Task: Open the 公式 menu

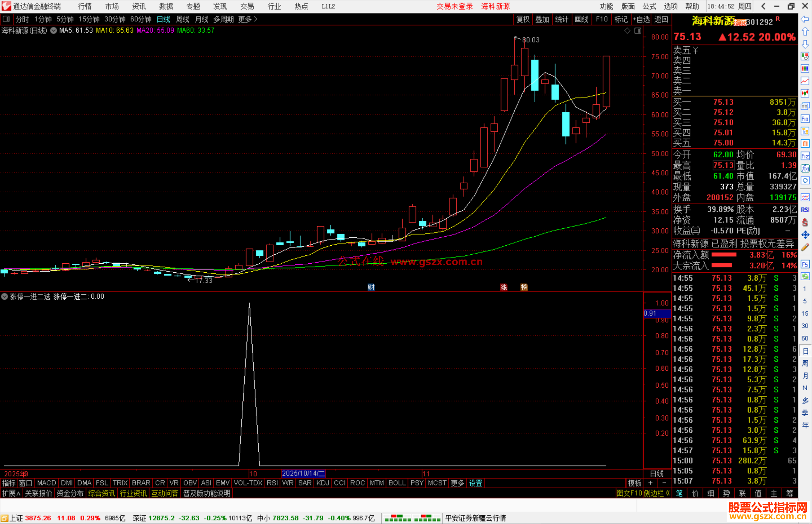Action: tap(649, 6)
